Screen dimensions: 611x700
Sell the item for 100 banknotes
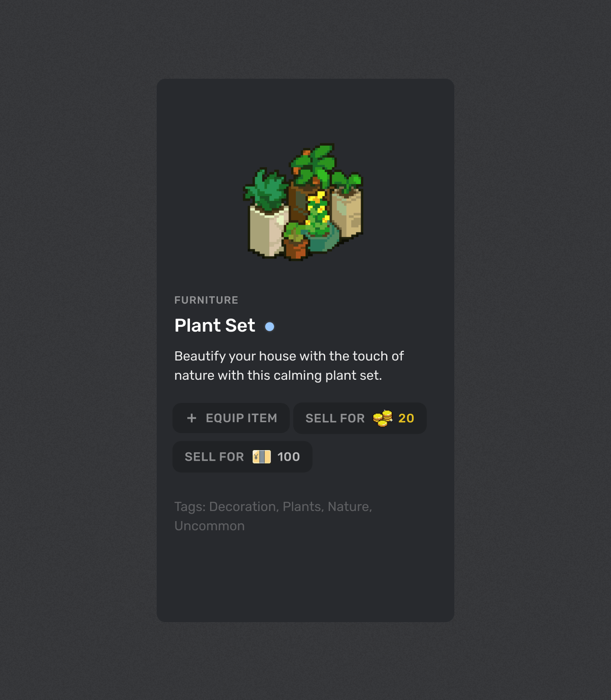(x=242, y=457)
